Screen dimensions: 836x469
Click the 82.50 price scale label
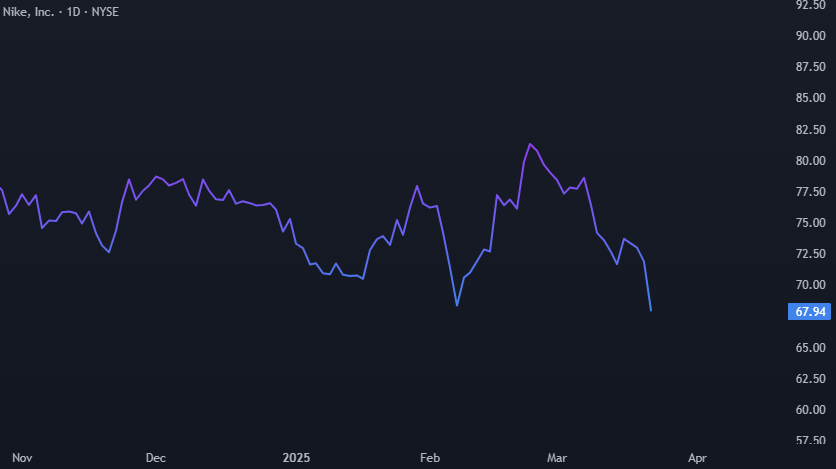point(809,130)
